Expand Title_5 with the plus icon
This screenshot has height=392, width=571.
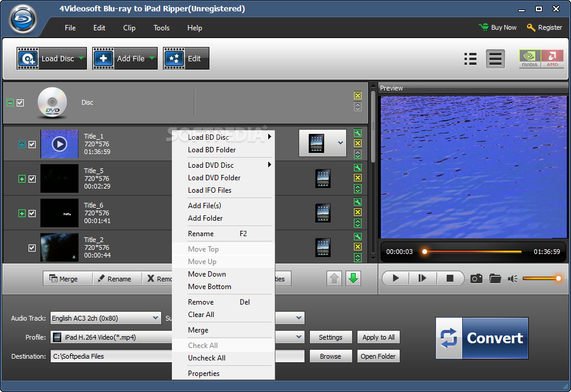pos(22,179)
